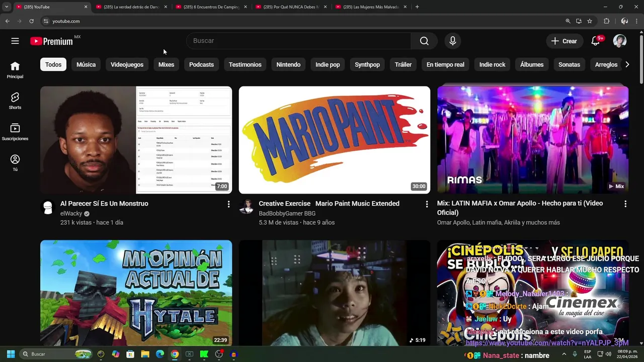Open the Chrome profile avatar in toolbar
This screenshot has width=644, height=362.
tap(624, 21)
